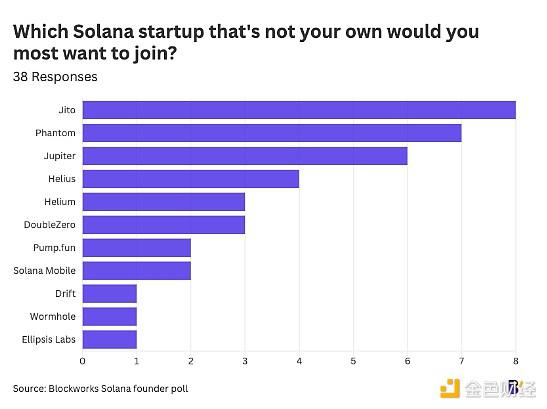Click the Jito bar
547x409 pixels.
coord(299,110)
